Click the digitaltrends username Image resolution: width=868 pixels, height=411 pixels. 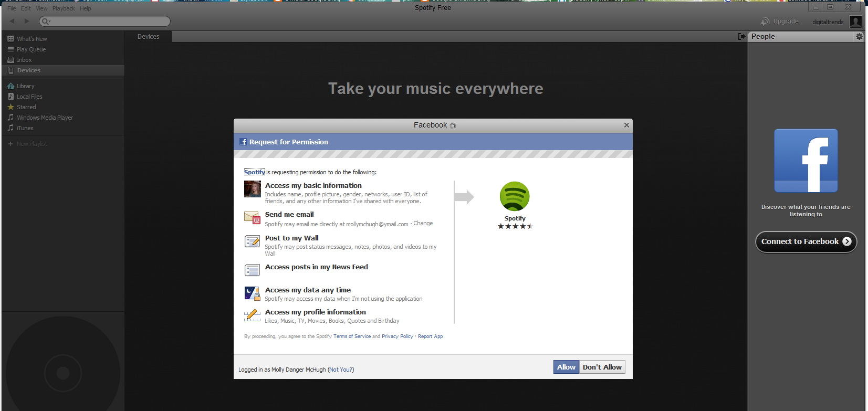[x=828, y=22]
